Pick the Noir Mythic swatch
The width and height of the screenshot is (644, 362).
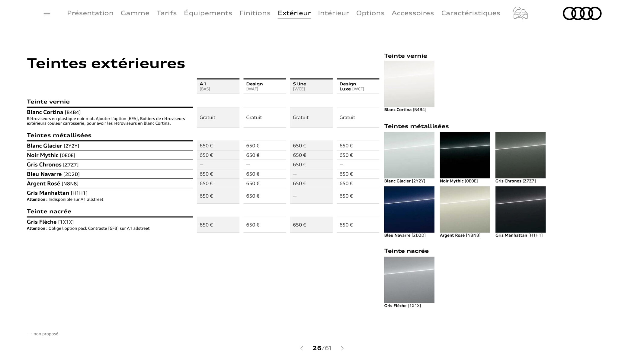pyautogui.click(x=465, y=155)
